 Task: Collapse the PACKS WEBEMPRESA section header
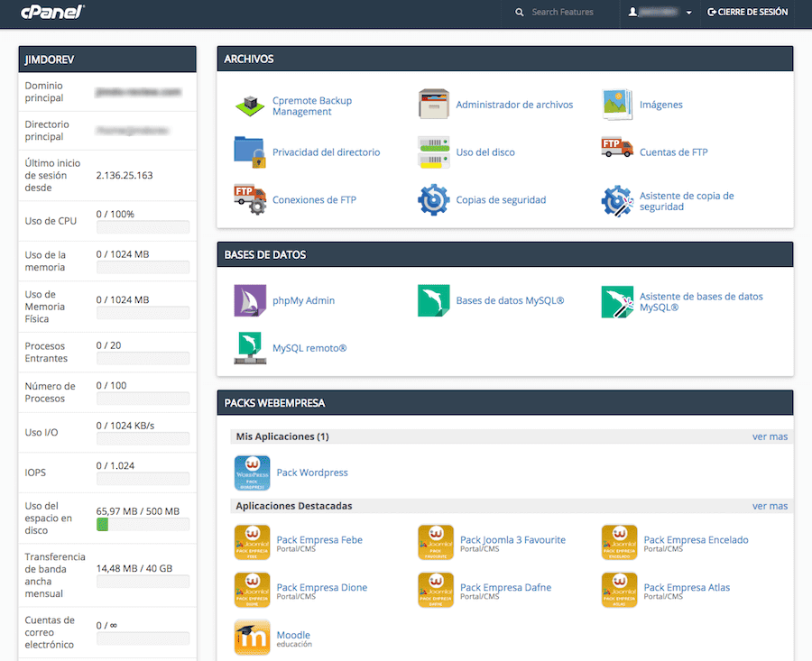point(505,403)
